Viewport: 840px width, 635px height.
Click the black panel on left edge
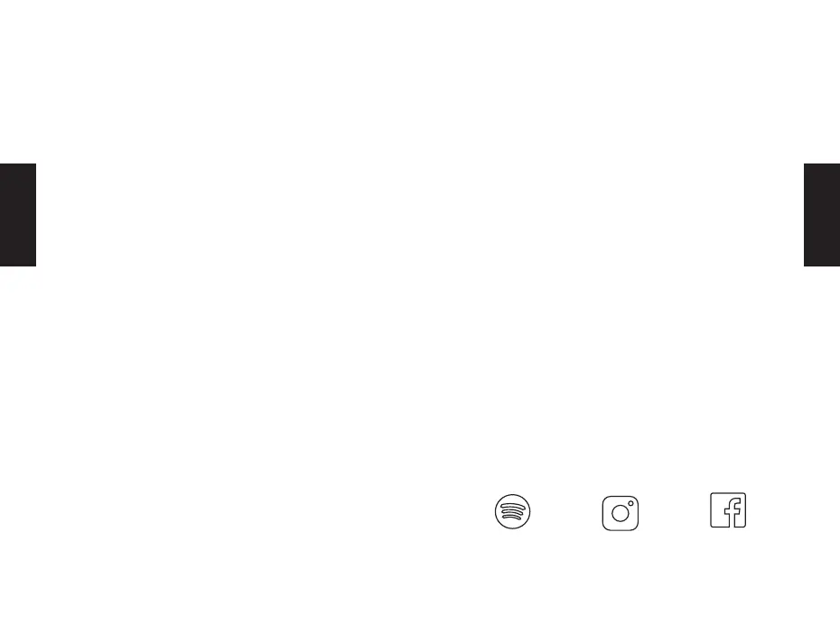pos(17,215)
